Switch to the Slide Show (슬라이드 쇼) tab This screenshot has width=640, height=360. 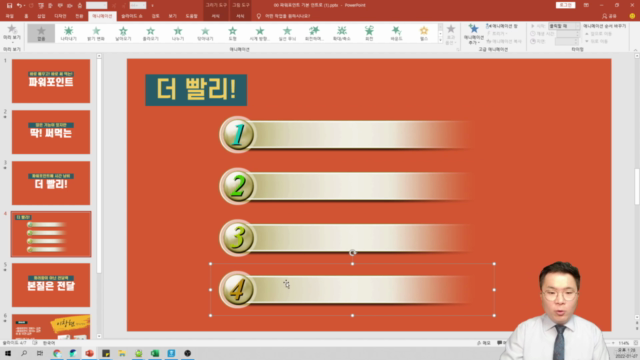[x=131, y=16]
